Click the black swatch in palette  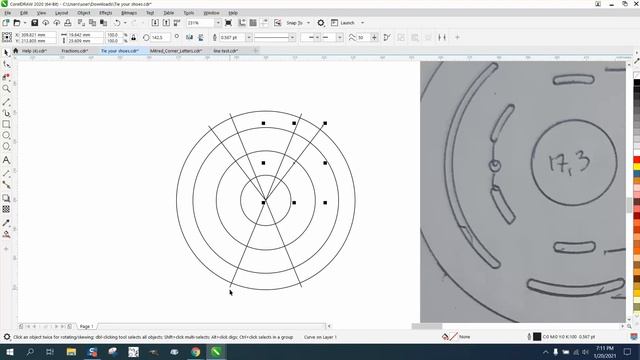coord(637,83)
